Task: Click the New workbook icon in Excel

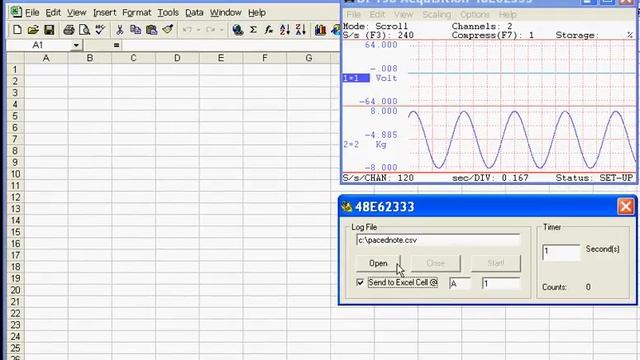Action: point(17,30)
